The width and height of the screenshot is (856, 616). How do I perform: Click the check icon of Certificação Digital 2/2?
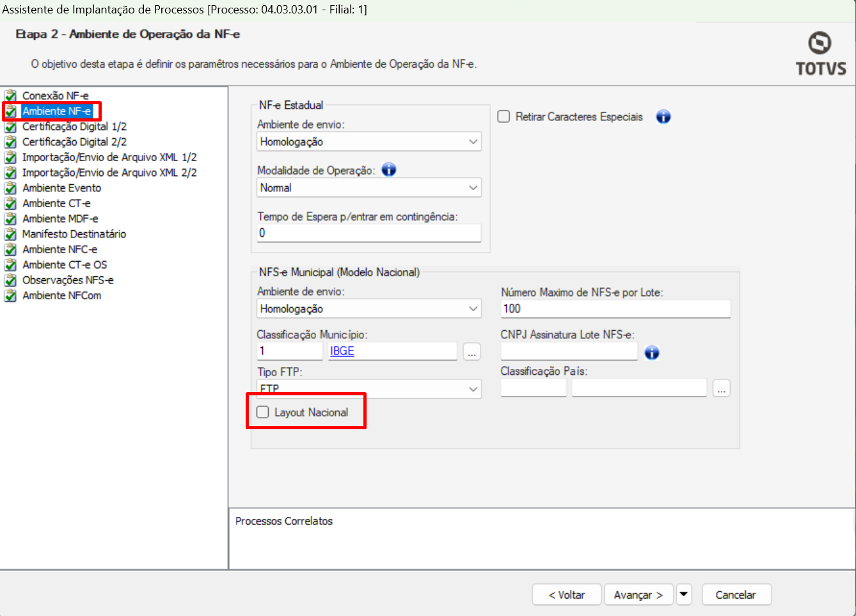pos(10,142)
